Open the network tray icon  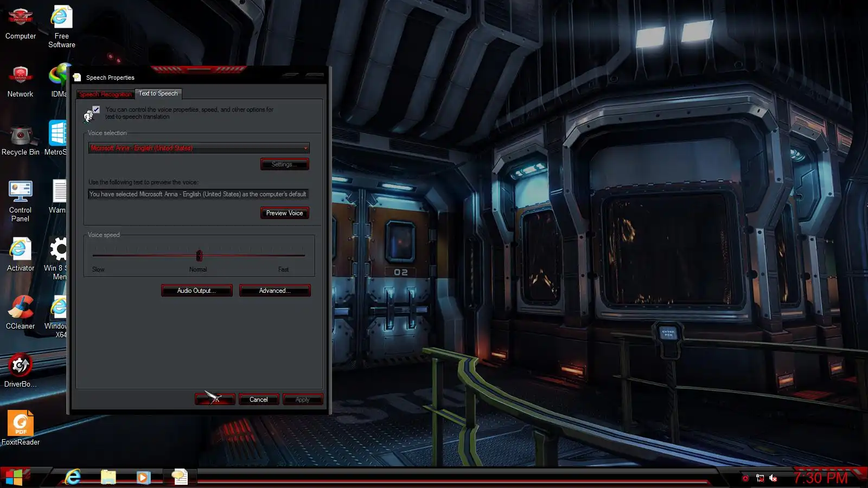[760, 478]
